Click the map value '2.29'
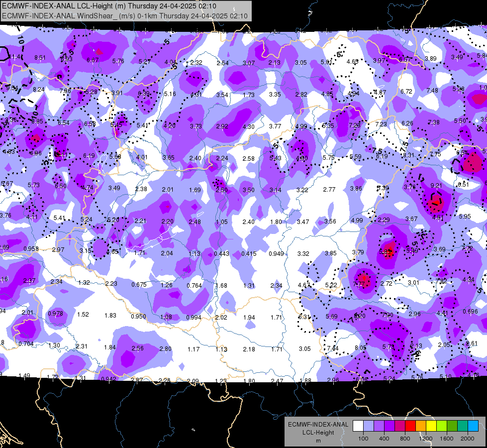The height and width of the screenshot is (448, 487). pyautogui.click(x=384, y=220)
